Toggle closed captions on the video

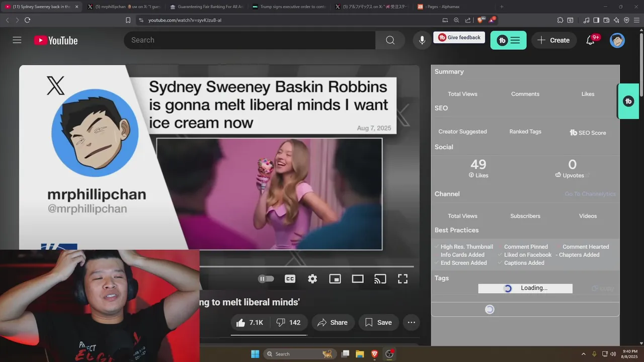click(x=290, y=279)
